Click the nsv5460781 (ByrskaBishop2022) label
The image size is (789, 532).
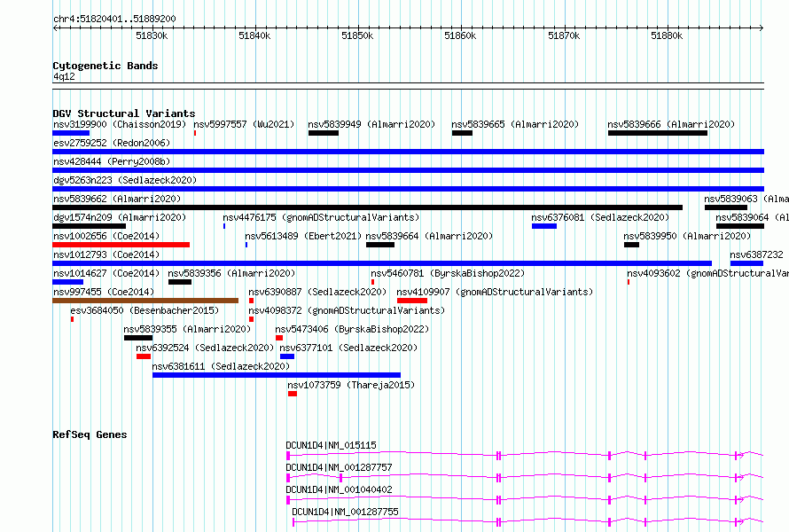pyautogui.click(x=448, y=273)
